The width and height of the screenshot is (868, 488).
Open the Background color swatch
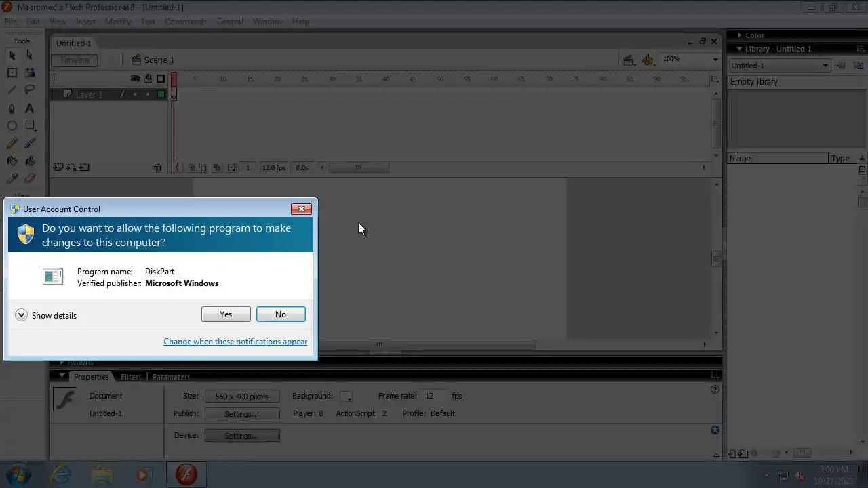[x=346, y=396]
